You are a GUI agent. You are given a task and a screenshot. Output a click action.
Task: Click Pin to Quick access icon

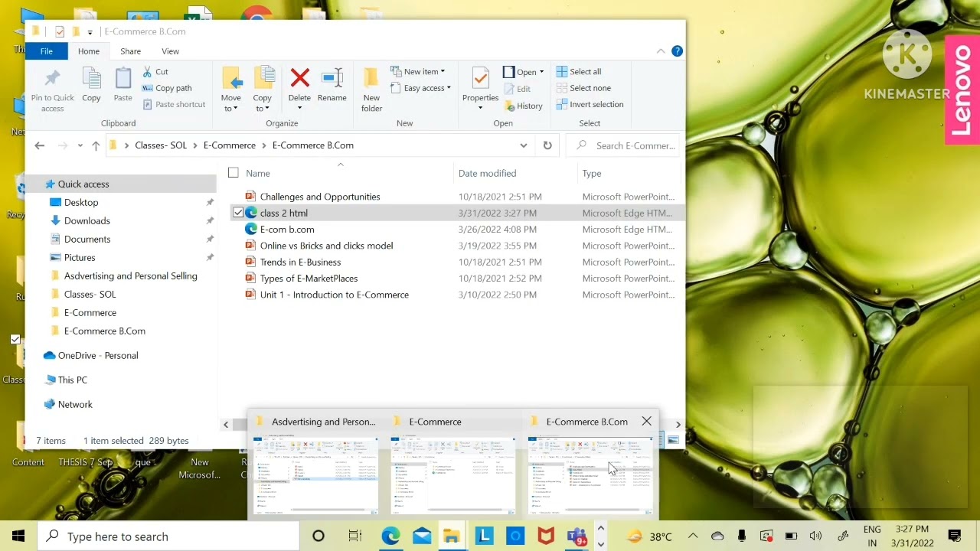coord(52,79)
